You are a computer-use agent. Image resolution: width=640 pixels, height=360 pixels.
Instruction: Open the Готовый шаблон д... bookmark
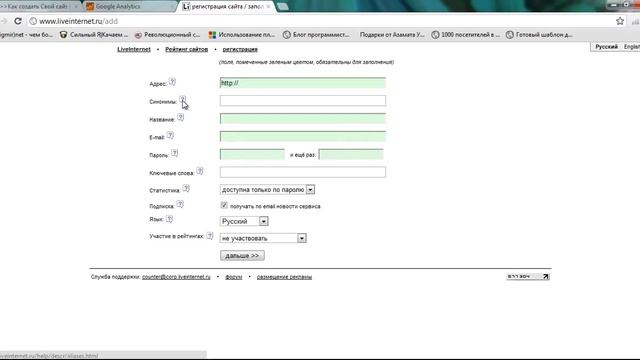[x=539, y=35]
